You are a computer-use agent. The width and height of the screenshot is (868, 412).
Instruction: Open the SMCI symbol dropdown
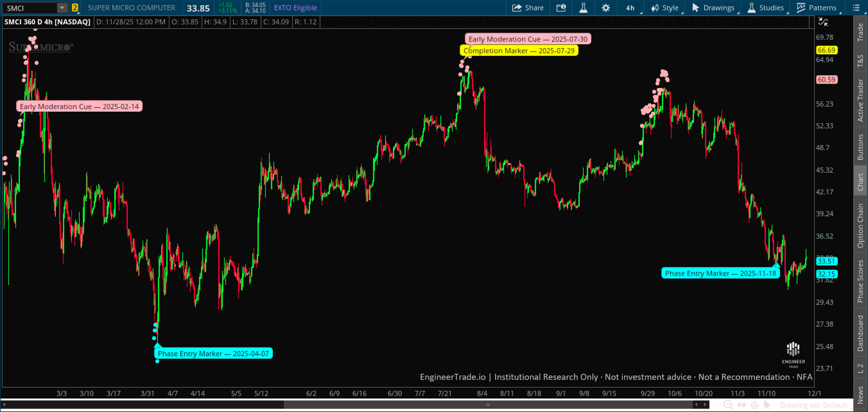[62, 7]
